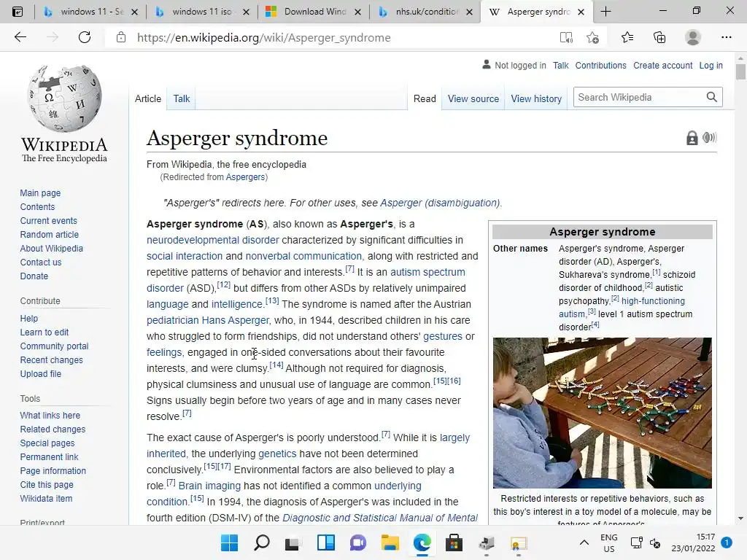Click the Wikipedia search magnifier button
747x560 pixels.
click(712, 97)
